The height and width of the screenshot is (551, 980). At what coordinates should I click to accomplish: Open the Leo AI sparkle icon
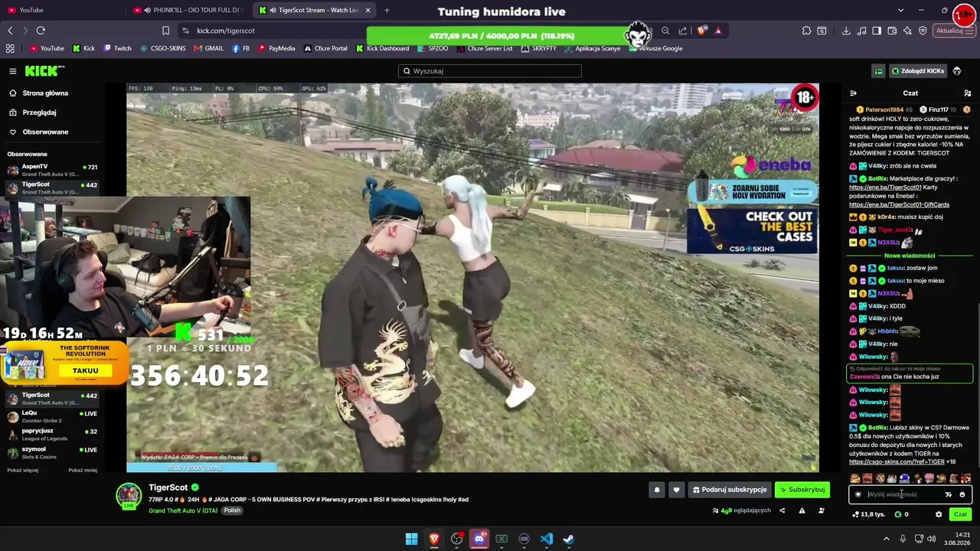(x=908, y=31)
